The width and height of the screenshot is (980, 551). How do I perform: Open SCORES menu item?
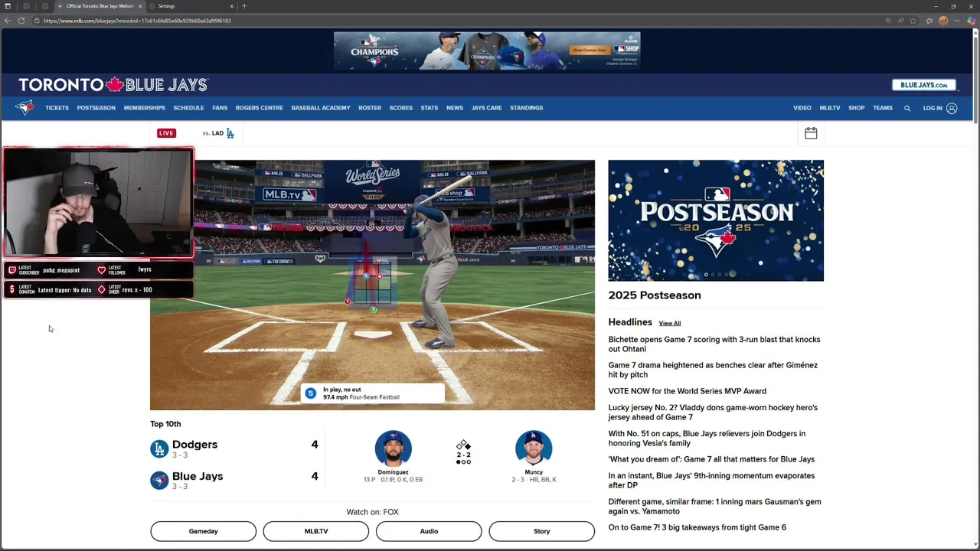(400, 108)
